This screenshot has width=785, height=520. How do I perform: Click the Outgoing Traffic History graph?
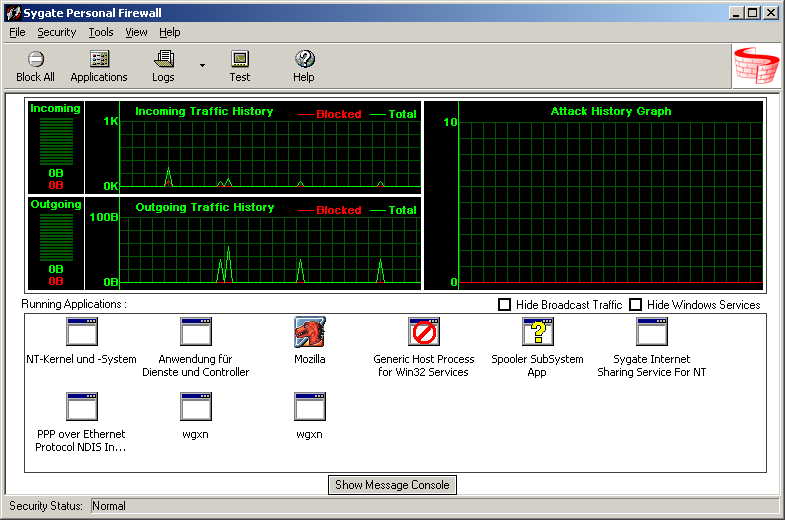pyautogui.click(x=253, y=243)
